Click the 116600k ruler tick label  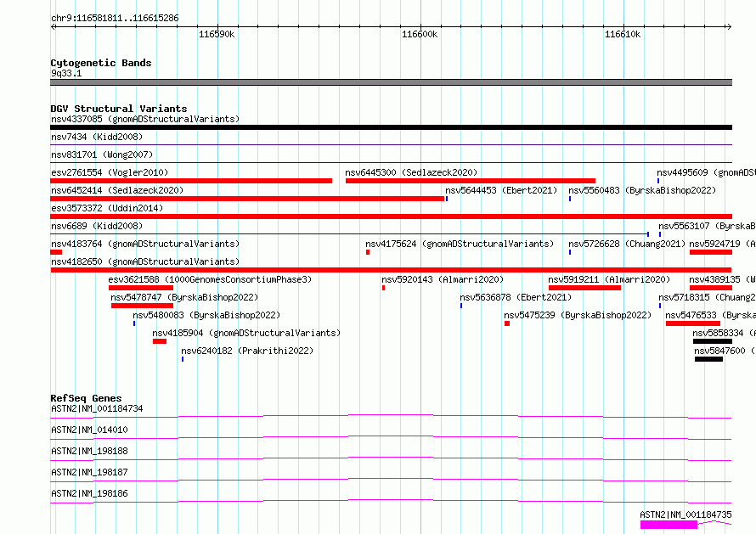420,34
